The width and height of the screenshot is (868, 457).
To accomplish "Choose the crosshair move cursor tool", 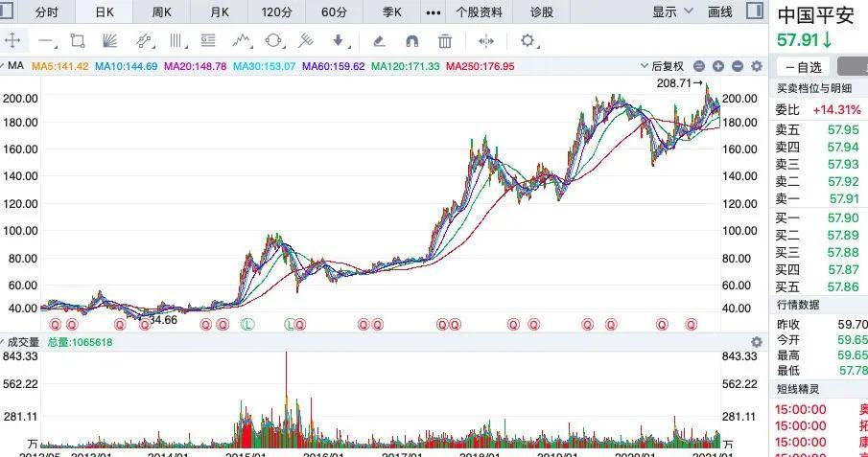I will click(13, 41).
